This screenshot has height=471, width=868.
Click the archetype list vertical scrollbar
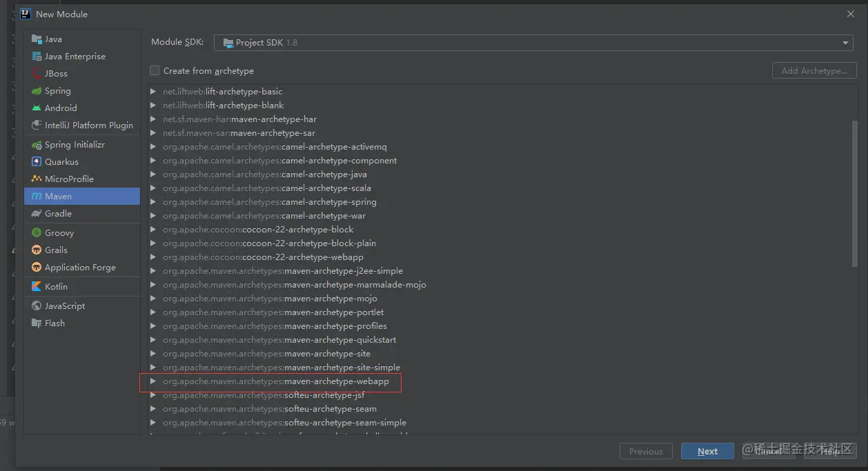coord(855,195)
